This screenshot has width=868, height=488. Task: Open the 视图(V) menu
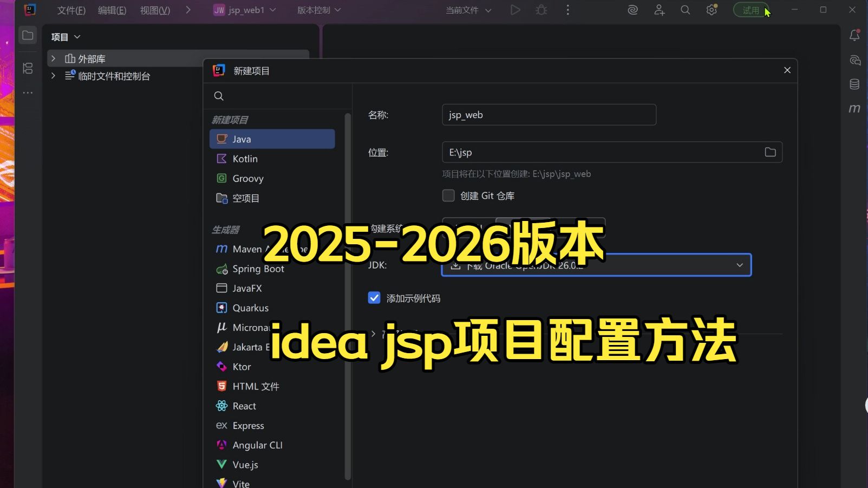click(x=155, y=10)
